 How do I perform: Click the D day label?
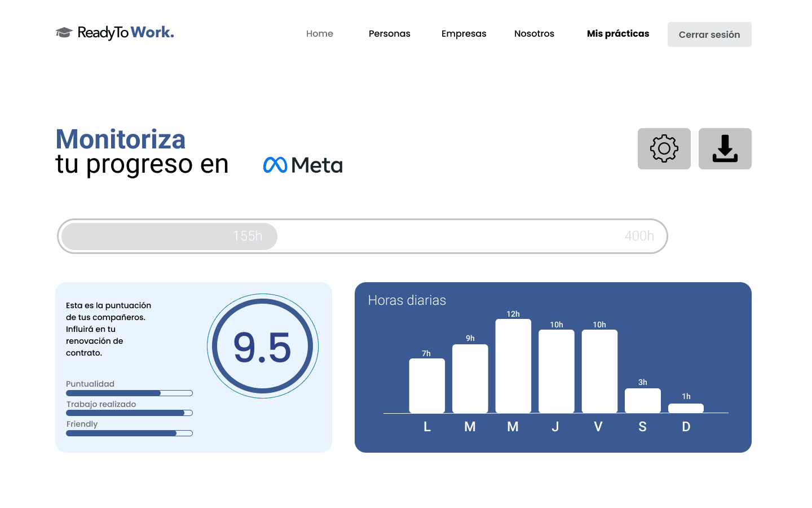click(686, 427)
